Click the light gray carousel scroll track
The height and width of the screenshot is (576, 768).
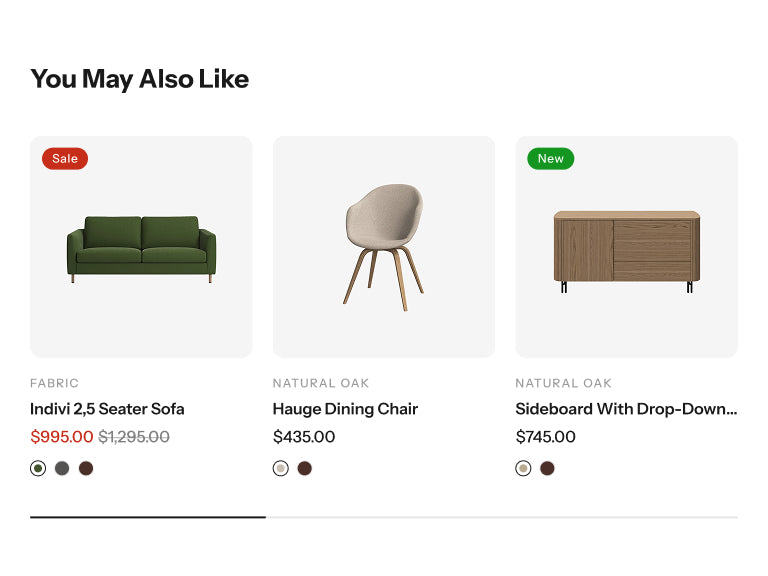pos(500,517)
